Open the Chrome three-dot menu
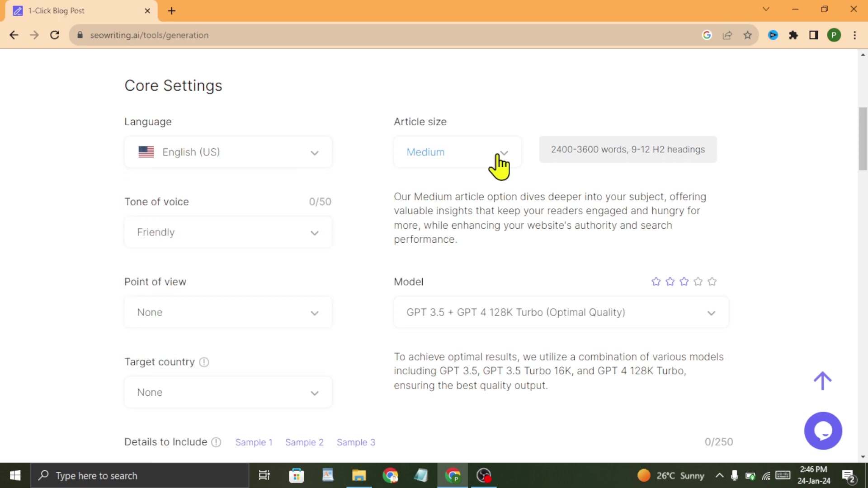868x488 pixels. click(855, 35)
